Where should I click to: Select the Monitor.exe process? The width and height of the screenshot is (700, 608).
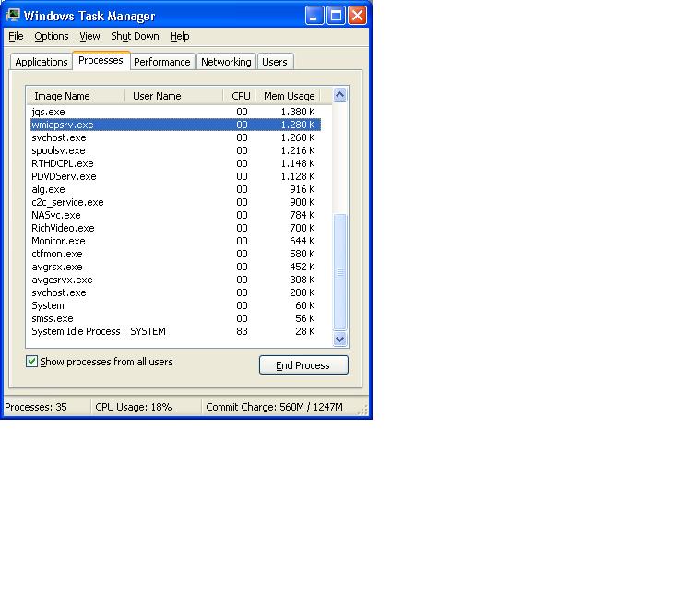click(175, 241)
